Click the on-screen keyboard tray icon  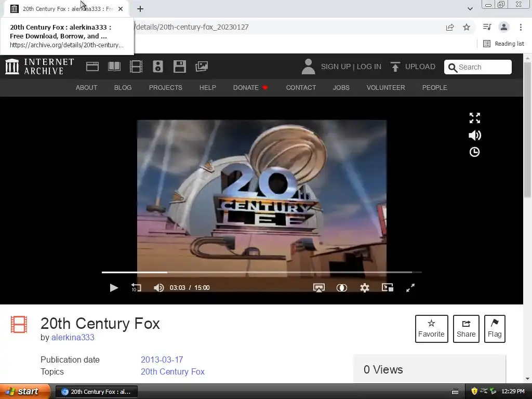pyautogui.click(x=455, y=392)
